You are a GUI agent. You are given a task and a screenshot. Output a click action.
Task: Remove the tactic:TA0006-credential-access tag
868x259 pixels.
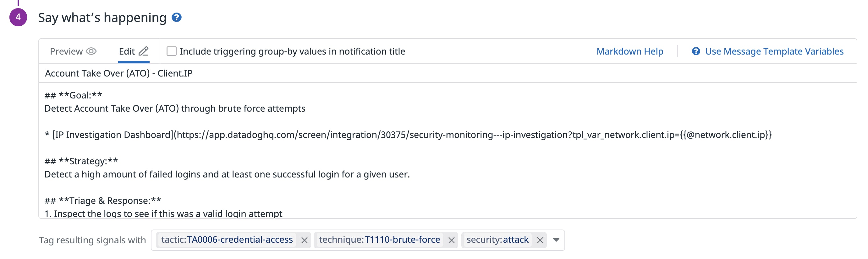(304, 240)
